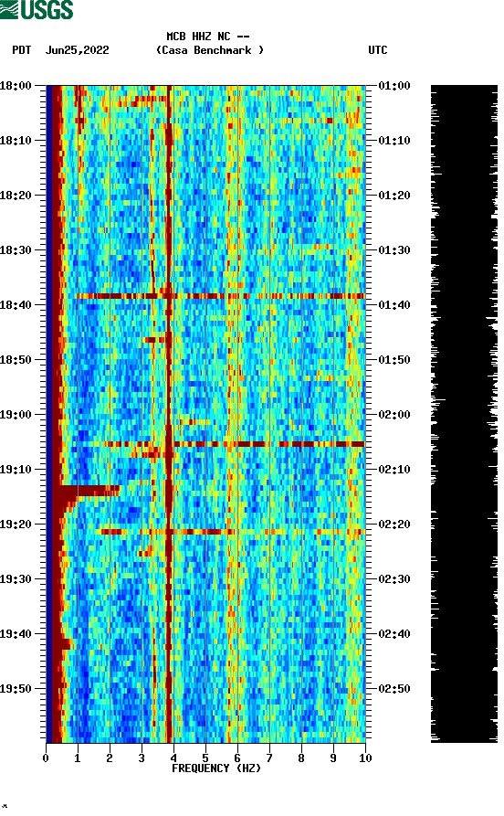This screenshot has height=816, width=504.
Task: Click the 01:40 UTC time label
Action: 394,305
